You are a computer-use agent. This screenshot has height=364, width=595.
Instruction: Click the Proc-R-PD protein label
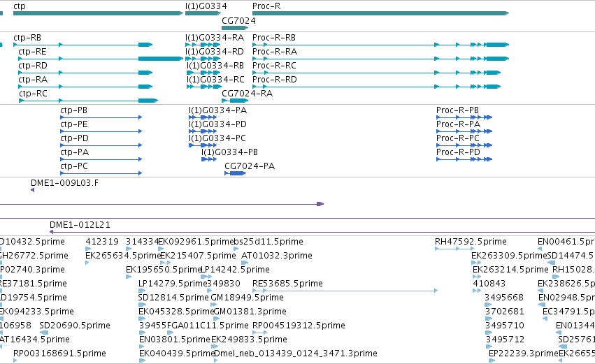[458, 152]
